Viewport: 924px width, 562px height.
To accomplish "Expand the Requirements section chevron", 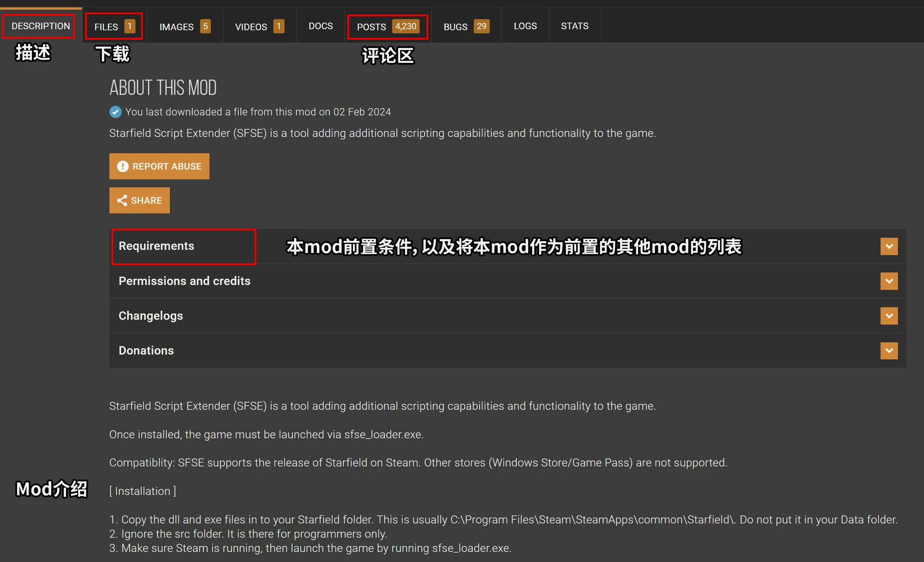I will [889, 246].
